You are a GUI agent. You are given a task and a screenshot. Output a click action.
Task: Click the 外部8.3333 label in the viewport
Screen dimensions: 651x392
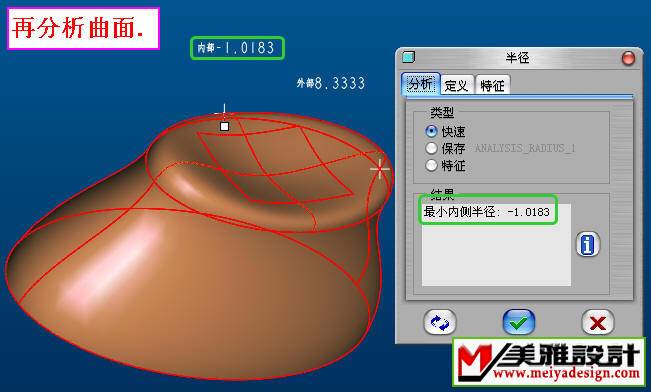[x=331, y=83]
